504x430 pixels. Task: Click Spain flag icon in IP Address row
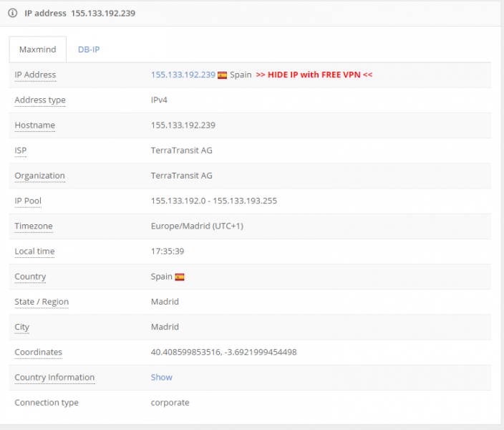pyautogui.click(x=222, y=75)
